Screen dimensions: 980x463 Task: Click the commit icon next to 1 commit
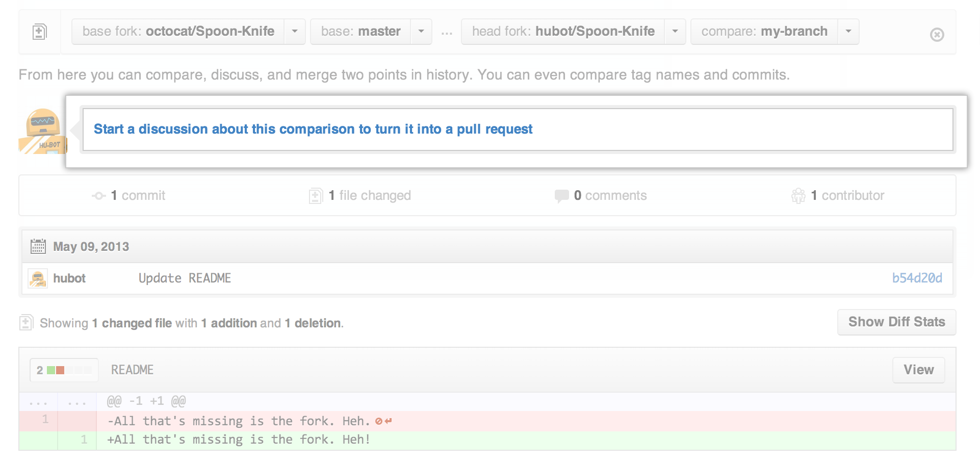(98, 196)
